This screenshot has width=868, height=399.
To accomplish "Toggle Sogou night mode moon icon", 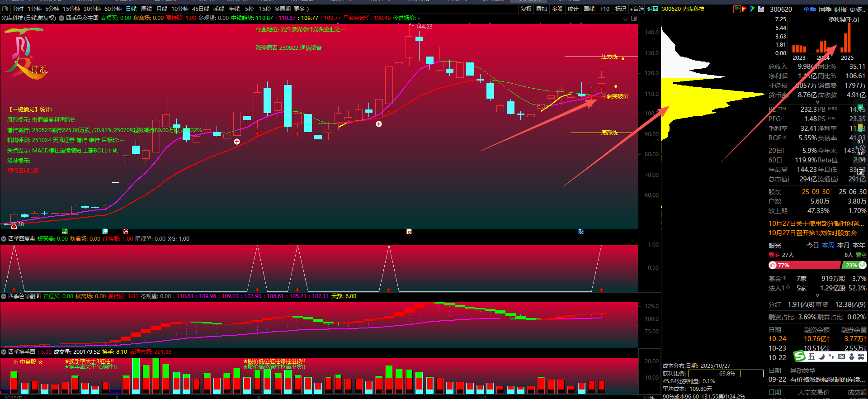I will point(821,356).
